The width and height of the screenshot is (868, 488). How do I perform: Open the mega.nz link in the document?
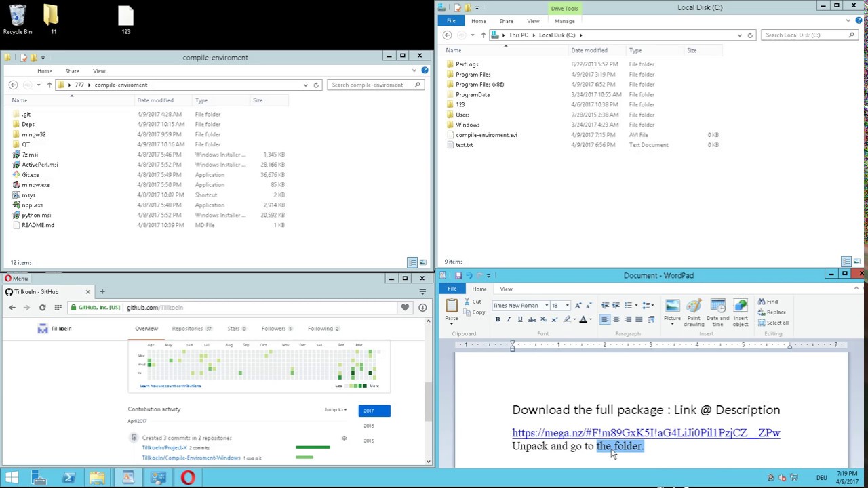coord(646,433)
